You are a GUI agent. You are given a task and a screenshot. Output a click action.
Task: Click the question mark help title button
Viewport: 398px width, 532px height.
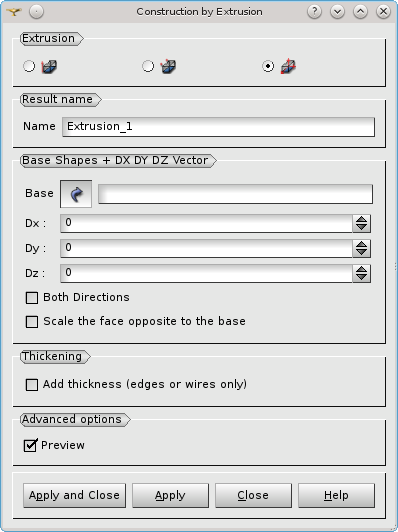314,12
